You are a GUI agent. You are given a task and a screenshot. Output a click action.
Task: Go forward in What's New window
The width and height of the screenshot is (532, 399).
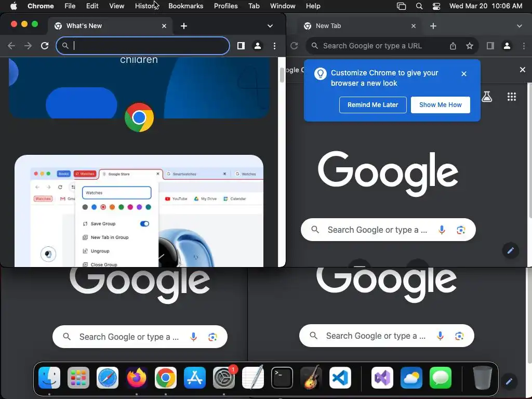point(28,46)
